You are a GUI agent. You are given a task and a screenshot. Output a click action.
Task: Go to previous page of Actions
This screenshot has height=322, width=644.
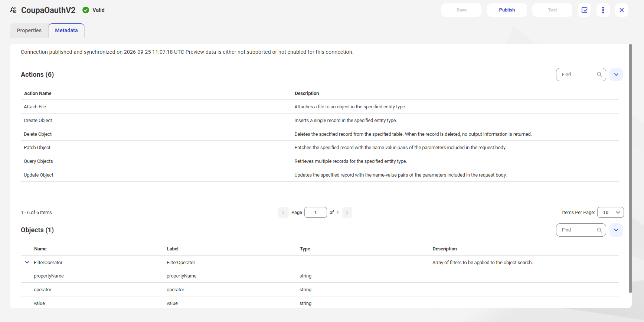point(283,213)
